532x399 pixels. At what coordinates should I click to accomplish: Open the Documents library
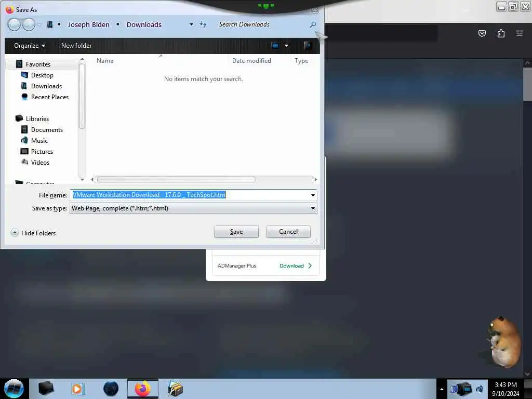47,129
